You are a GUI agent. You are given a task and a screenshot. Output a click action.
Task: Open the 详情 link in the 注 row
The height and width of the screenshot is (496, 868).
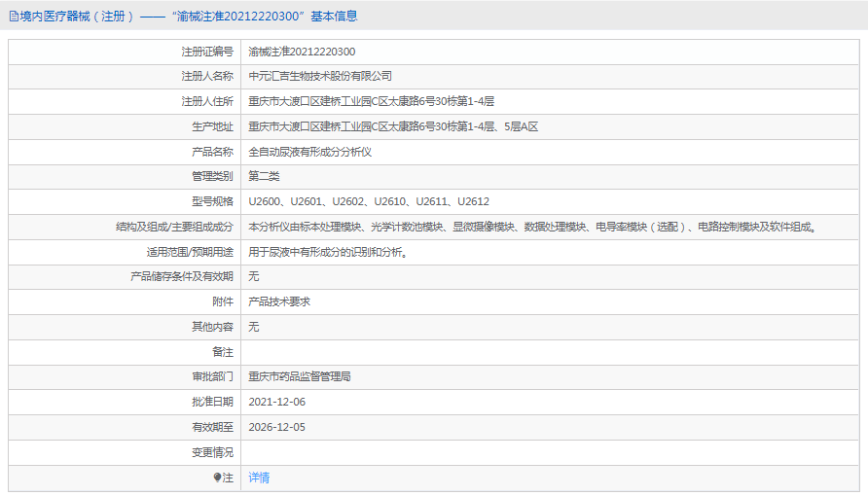[259, 478]
